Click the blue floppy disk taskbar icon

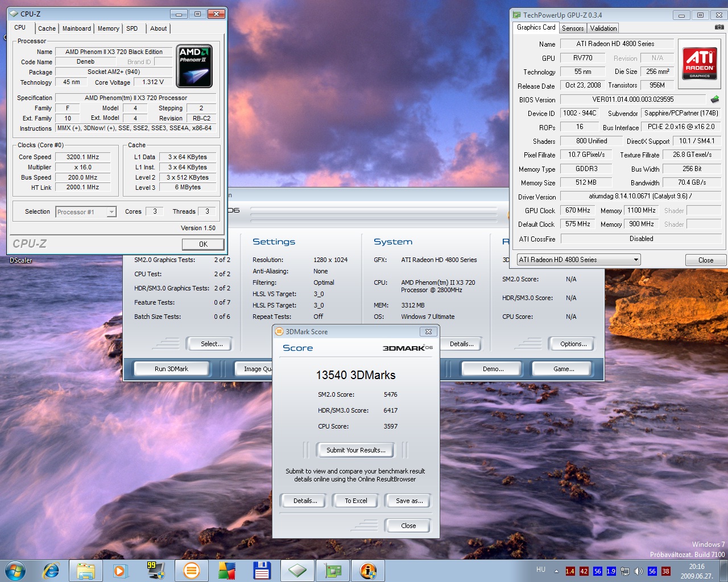click(262, 571)
